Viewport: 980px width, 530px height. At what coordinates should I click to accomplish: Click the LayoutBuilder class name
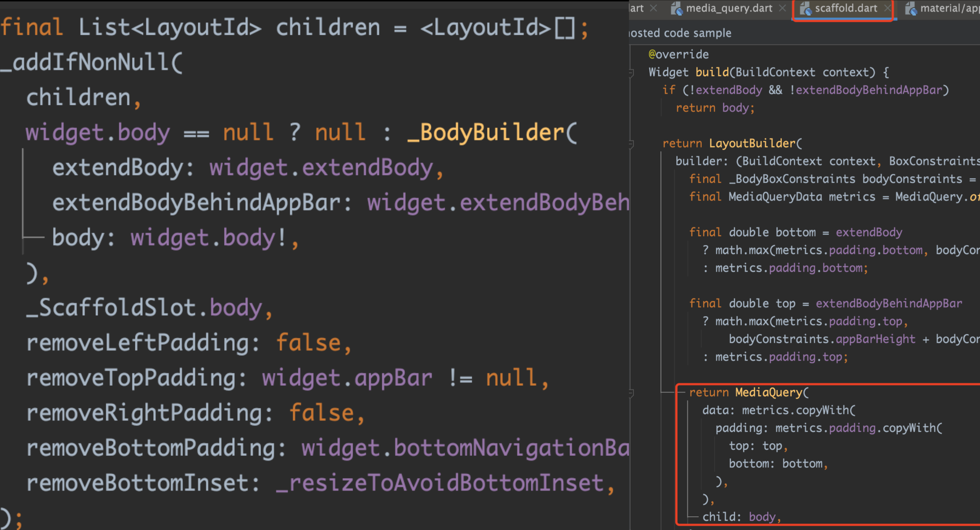(x=752, y=143)
